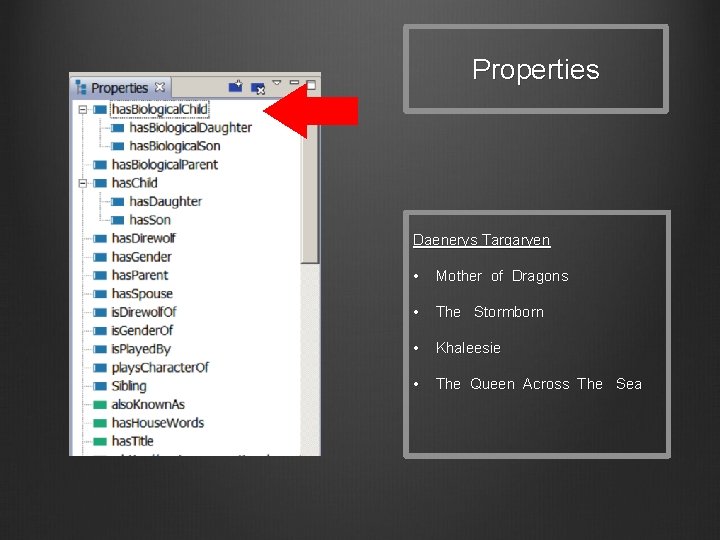Collapse the hasChild tree node
Viewport: 720px width, 540px height.
click(x=83, y=183)
